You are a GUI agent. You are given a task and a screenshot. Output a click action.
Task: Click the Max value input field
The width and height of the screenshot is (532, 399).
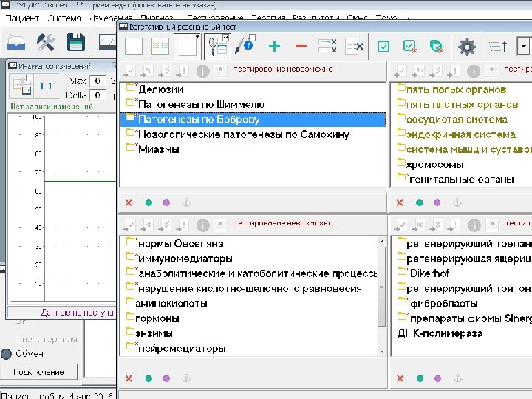(x=98, y=81)
